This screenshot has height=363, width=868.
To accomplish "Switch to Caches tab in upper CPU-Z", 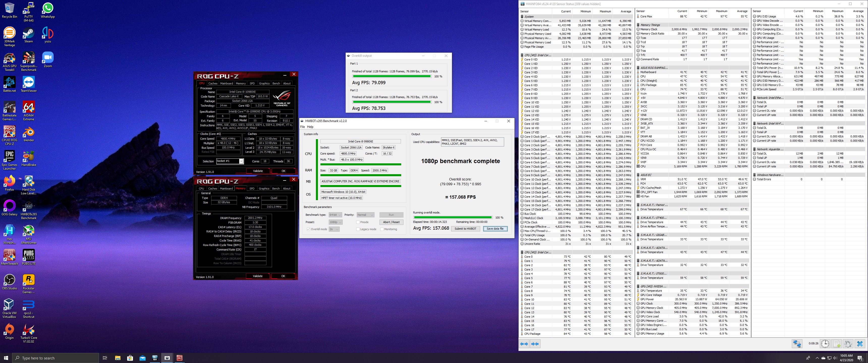I will point(213,83).
